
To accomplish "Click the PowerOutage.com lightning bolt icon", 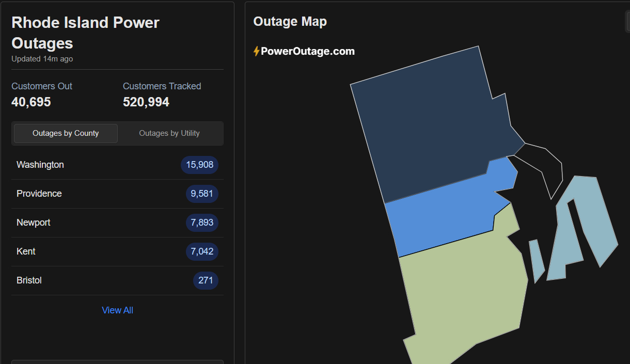I will coord(256,52).
